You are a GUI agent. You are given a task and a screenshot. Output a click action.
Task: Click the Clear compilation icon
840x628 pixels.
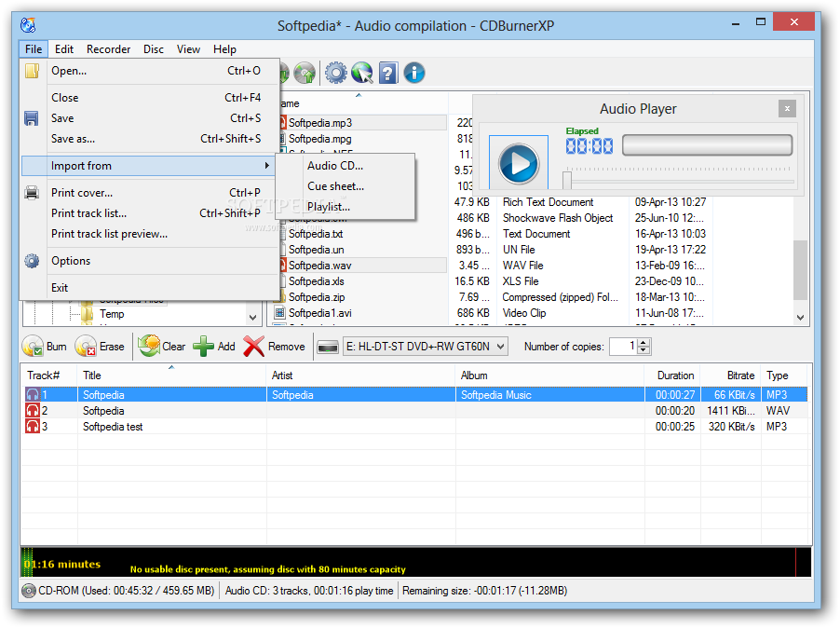[148, 346]
